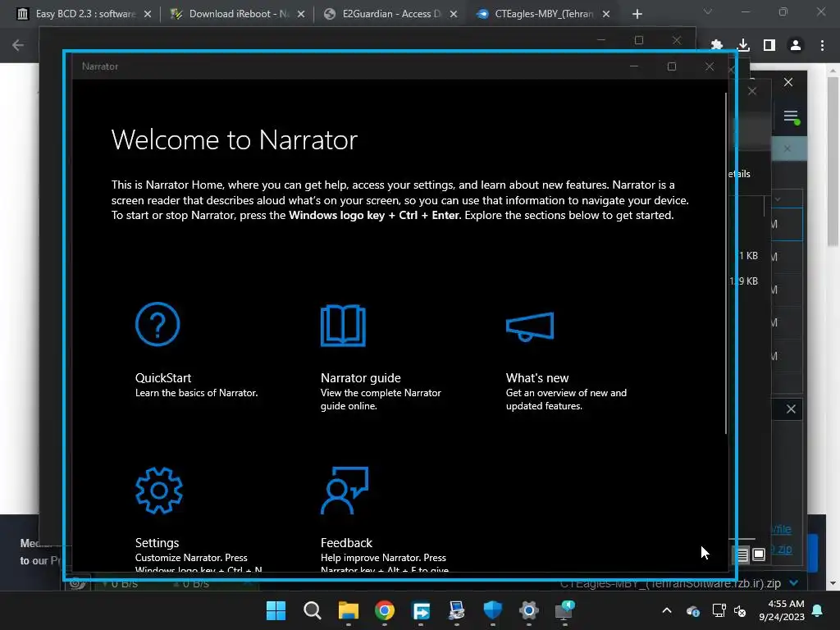Open the Settings gear icon in Narrator
The width and height of the screenshot is (840, 630).
click(158, 491)
